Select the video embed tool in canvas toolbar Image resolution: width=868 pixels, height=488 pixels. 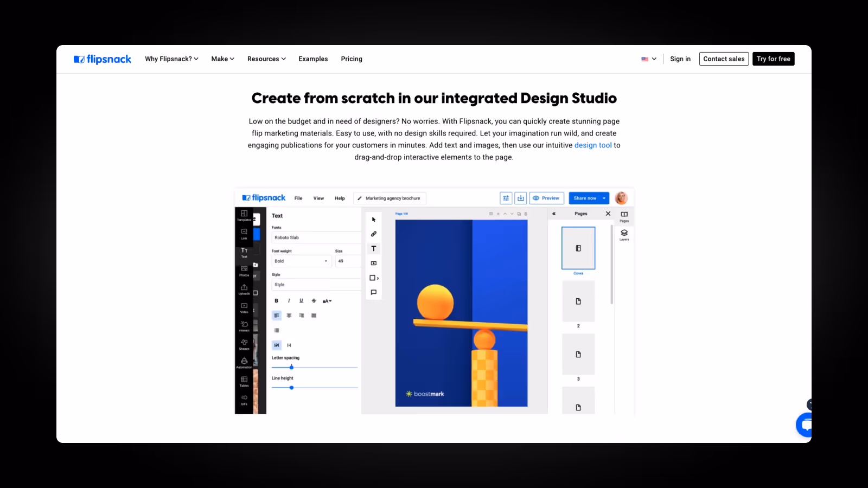point(374,263)
